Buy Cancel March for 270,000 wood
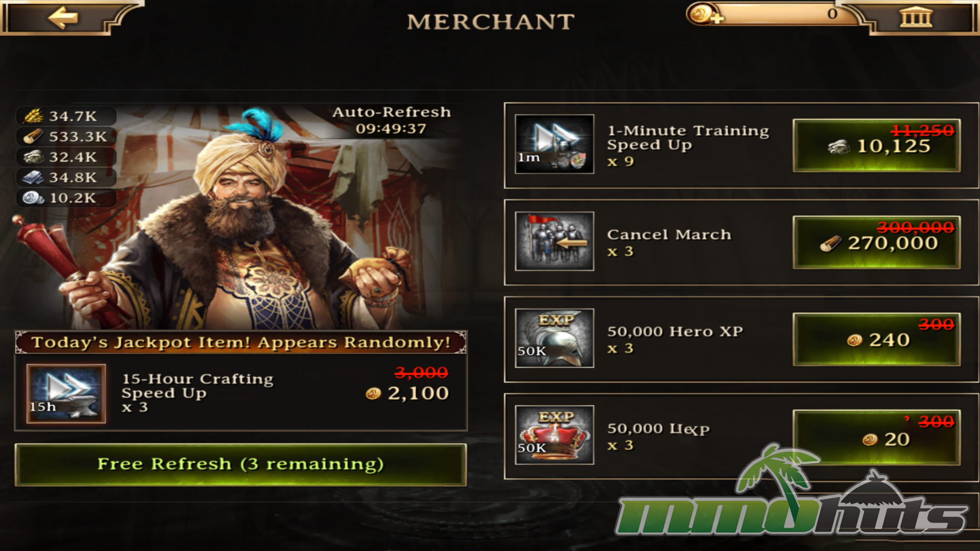Viewport: 980px width, 551px height. (x=876, y=242)
